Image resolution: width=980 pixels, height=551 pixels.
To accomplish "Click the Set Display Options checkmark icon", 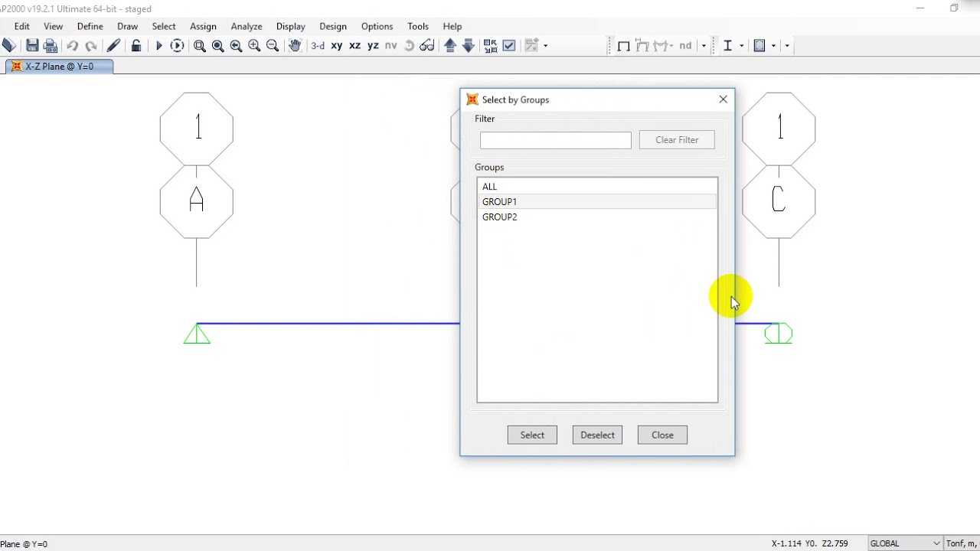I will pyautogui.click(x=509, y=46).
